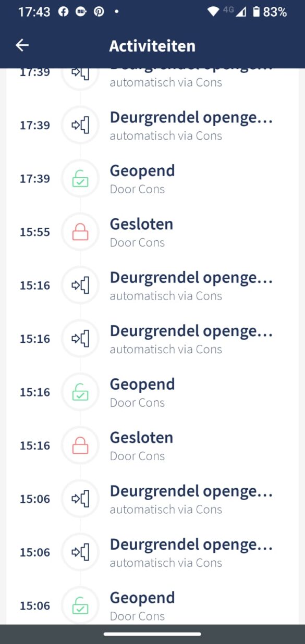Tap the home gesture bar
The width and height of the screenshot is (305, 644).
click(152, 634)
